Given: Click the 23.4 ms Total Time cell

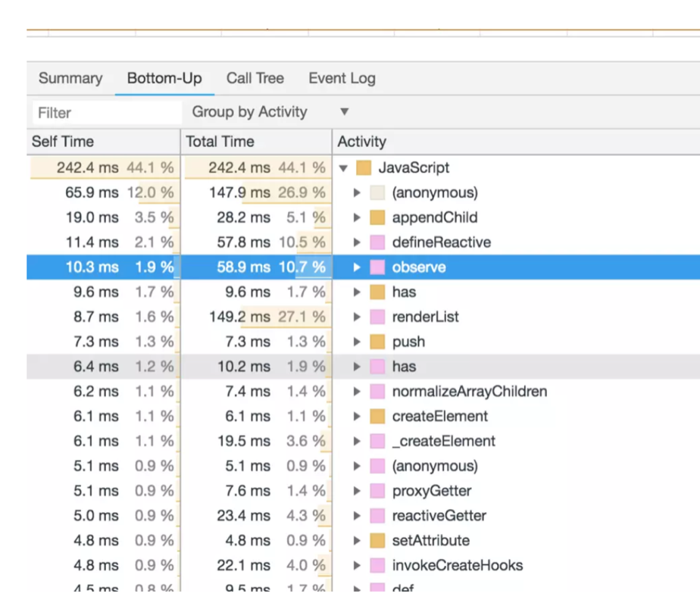Looking at the screenshot, I should point(256,516).
